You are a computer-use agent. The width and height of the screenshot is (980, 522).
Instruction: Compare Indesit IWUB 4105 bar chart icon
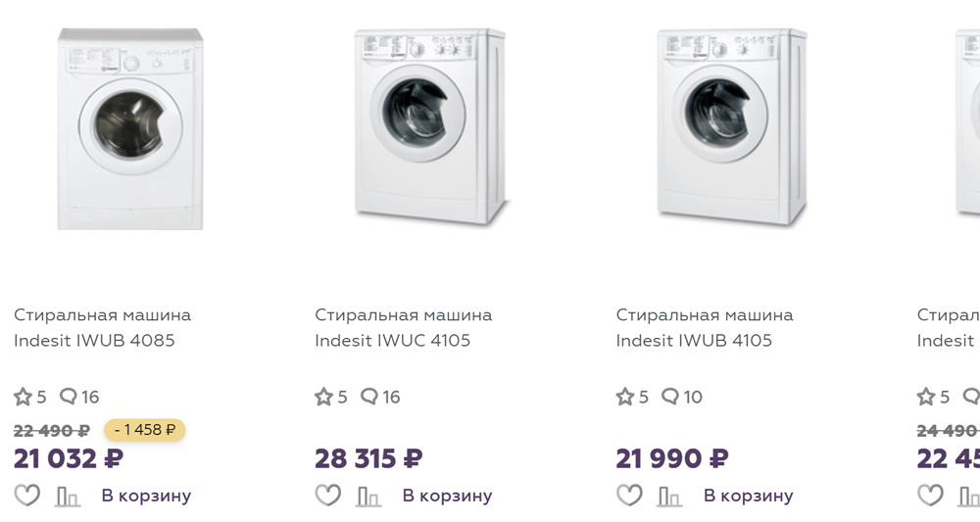[670, 497]
